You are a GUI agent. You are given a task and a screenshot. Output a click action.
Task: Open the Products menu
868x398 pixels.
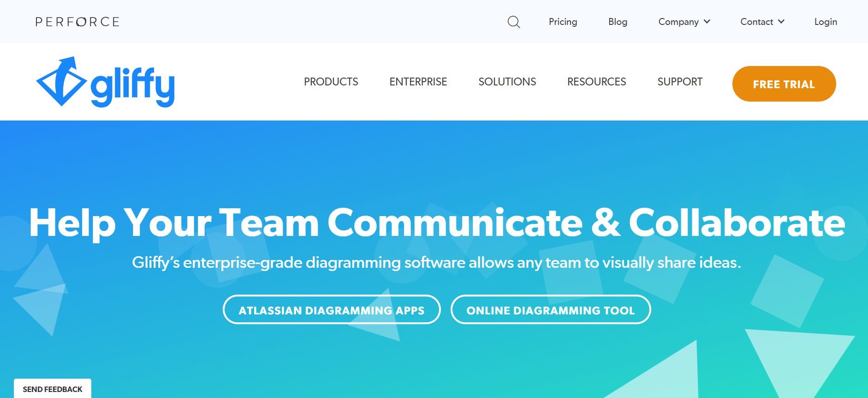(x=331, y=82)
